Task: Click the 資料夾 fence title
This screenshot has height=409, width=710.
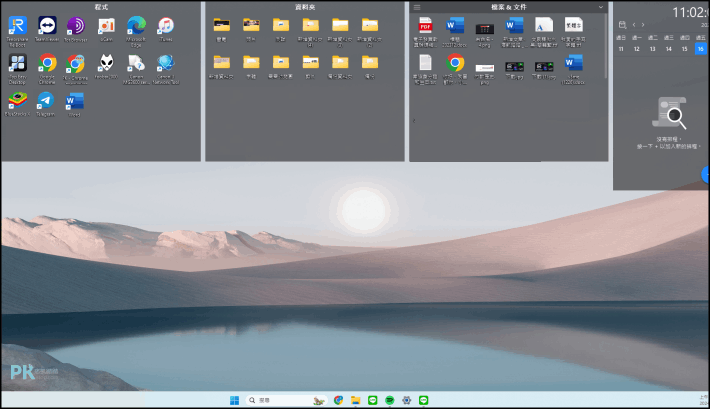Action: 305,7
